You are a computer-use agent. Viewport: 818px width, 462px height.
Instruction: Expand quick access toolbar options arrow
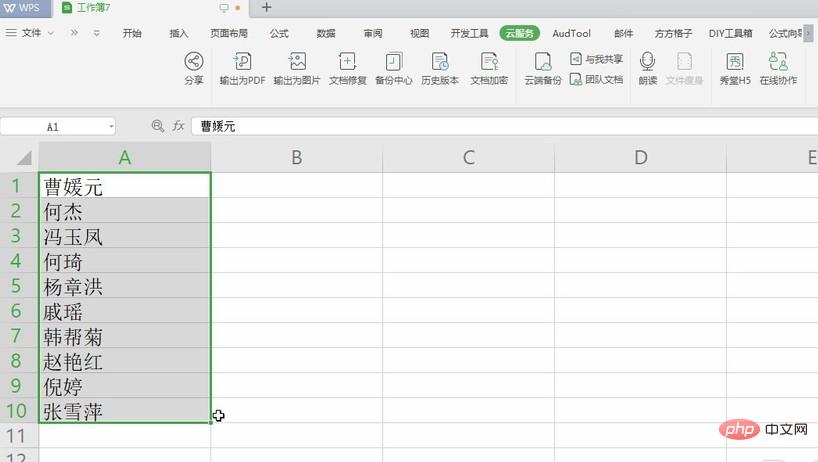[x=96, y=33]
